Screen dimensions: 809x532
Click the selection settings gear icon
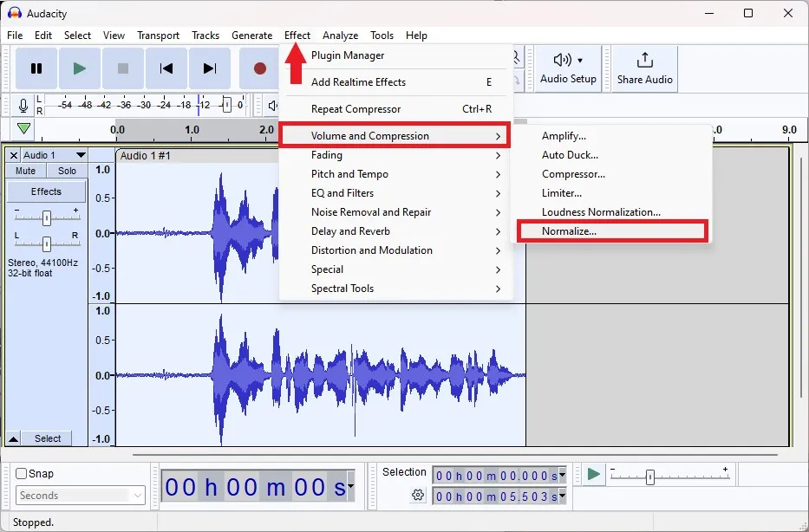(418, 495)
